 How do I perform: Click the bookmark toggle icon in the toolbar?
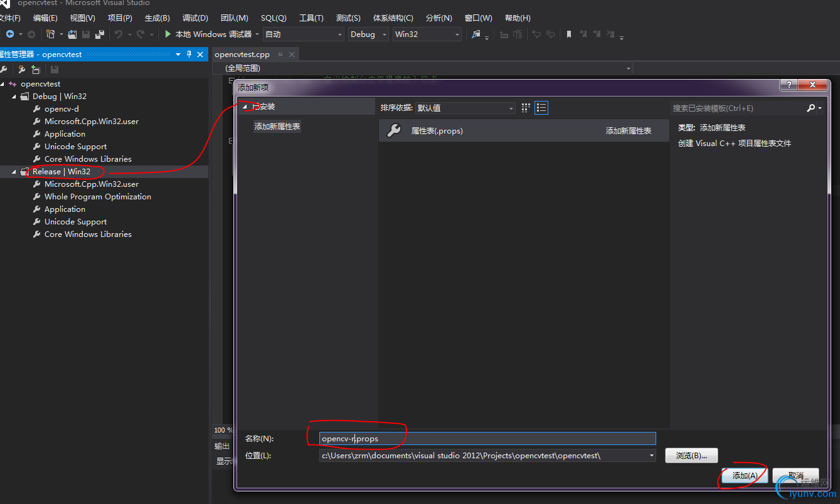point(569,34)
